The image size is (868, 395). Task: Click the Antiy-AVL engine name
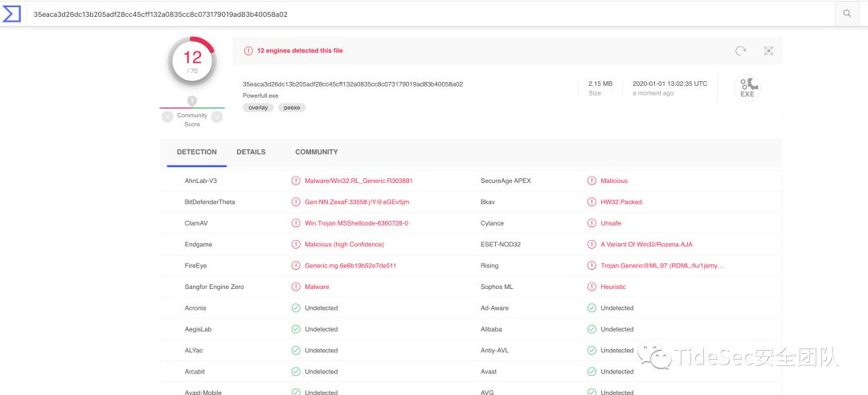coord(495,351)
